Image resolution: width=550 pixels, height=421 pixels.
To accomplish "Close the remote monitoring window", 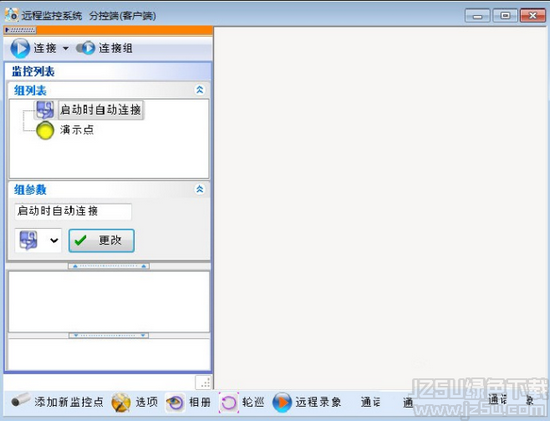I will 532,16.
